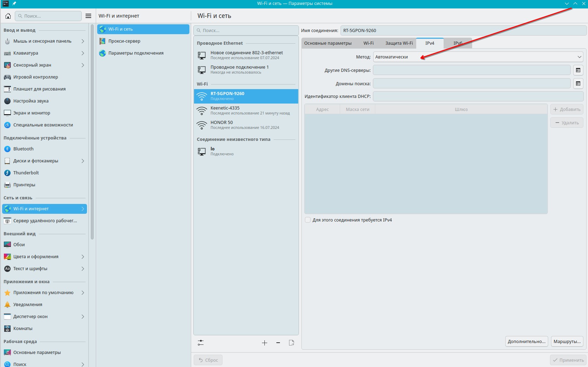Select Новое соединение 802-3-ethernet entry
This screenshot has width=588, height=367.
tap(246, 55)
